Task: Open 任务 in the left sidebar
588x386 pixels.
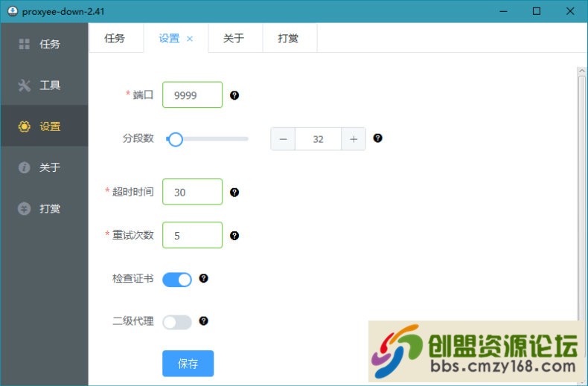Action: point(44,44)
